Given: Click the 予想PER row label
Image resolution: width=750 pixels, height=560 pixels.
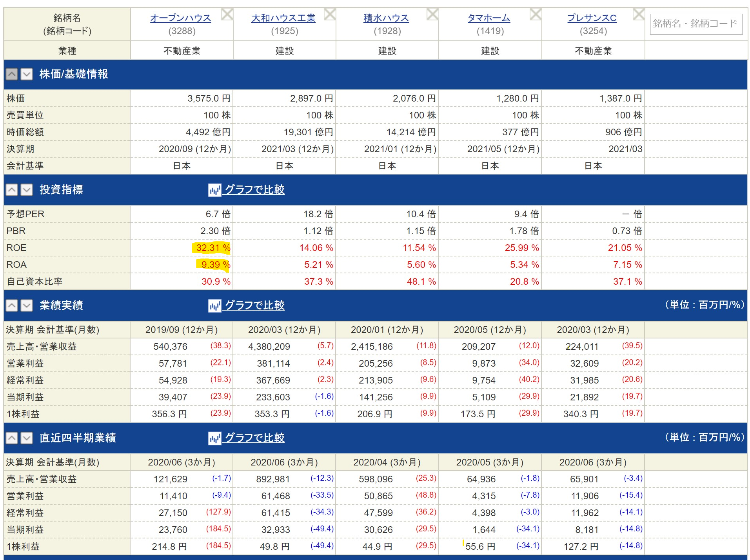Looking at the screenshot, I should [x=25, y=214].
